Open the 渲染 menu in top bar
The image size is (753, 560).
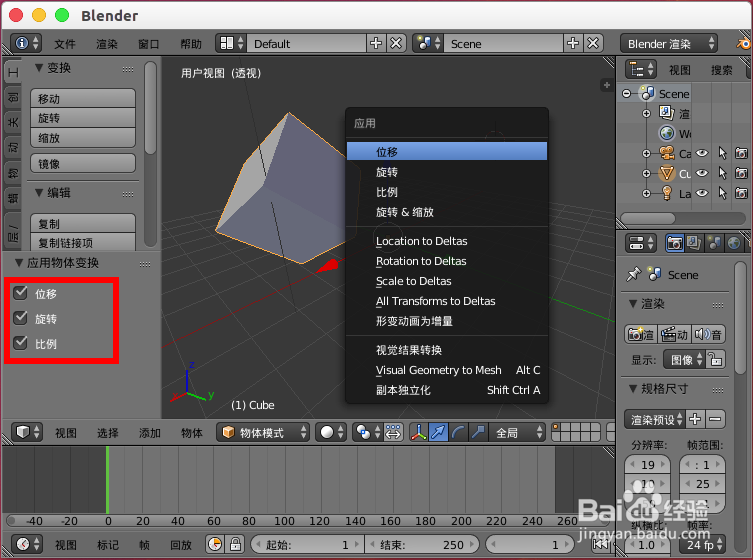click(107, 44)
